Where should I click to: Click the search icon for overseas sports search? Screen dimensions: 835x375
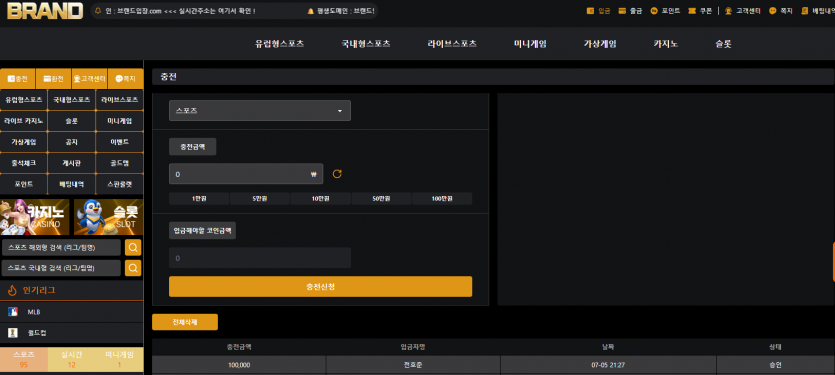(133, 247)
